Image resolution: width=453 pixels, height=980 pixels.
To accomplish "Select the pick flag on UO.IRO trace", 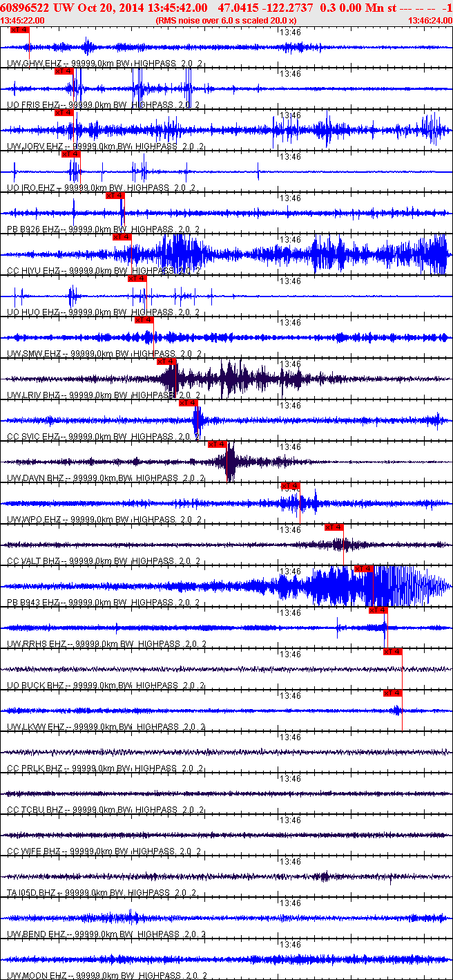I will [x=71, y=154].
